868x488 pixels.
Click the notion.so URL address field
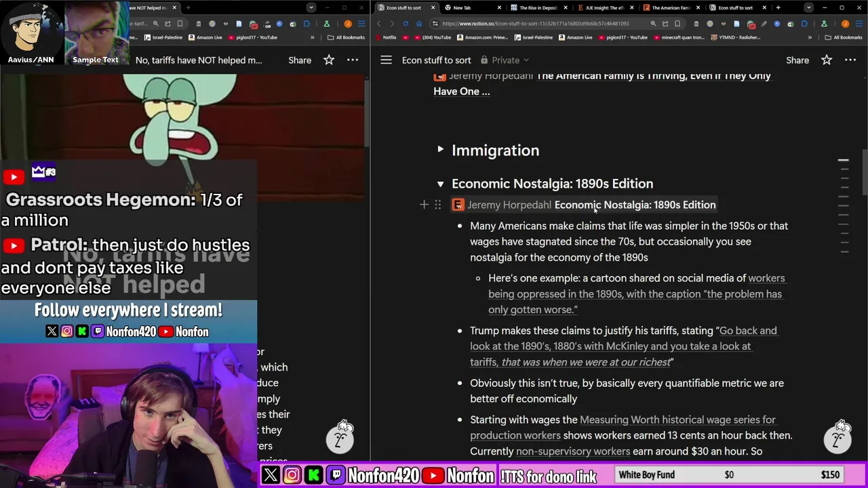536,24
